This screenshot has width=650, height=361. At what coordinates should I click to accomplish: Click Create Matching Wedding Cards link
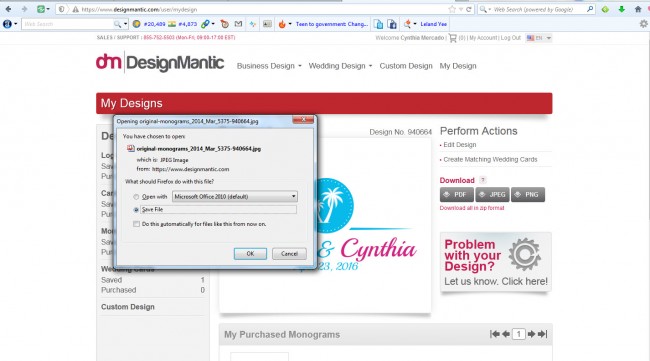pos(490,160)
